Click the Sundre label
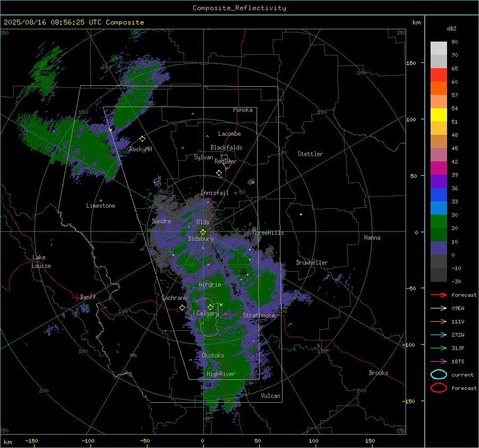This screenshot has width=479, height=448. point(161,221)
